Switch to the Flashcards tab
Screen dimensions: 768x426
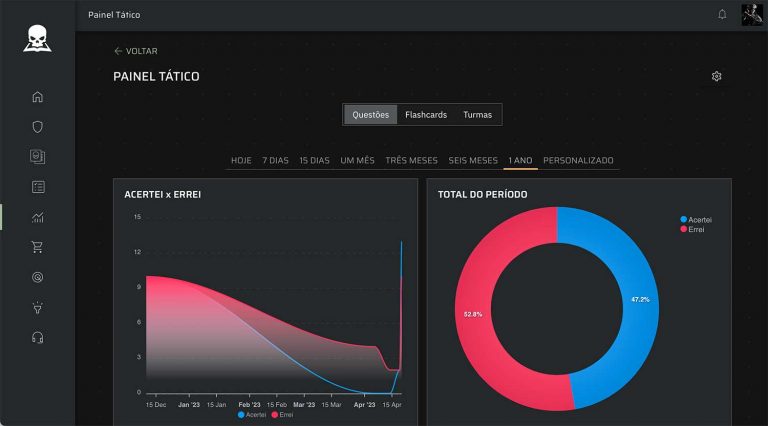pyautogui.click(x=426, y=115)
